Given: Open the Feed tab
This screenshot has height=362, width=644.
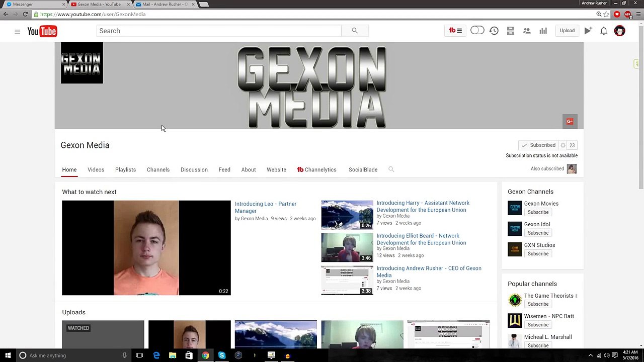Looking at the screenshot, I should click(224, 170).
